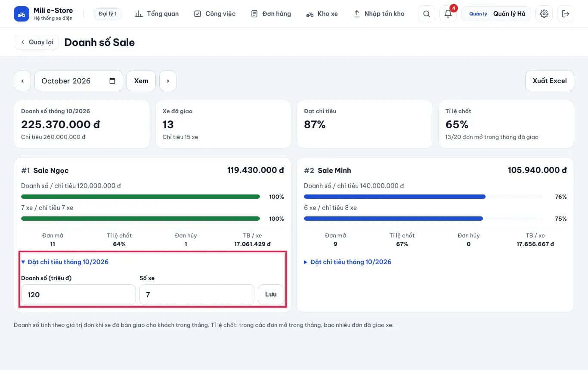Click the calendar icon in month field

coord(112,81)
